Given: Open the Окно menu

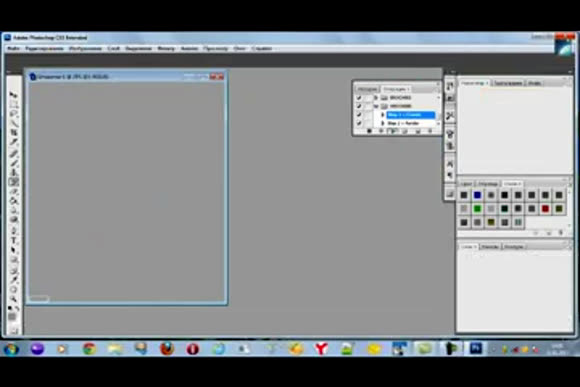Looking at the screenshot, I should [x=240, y=48].
